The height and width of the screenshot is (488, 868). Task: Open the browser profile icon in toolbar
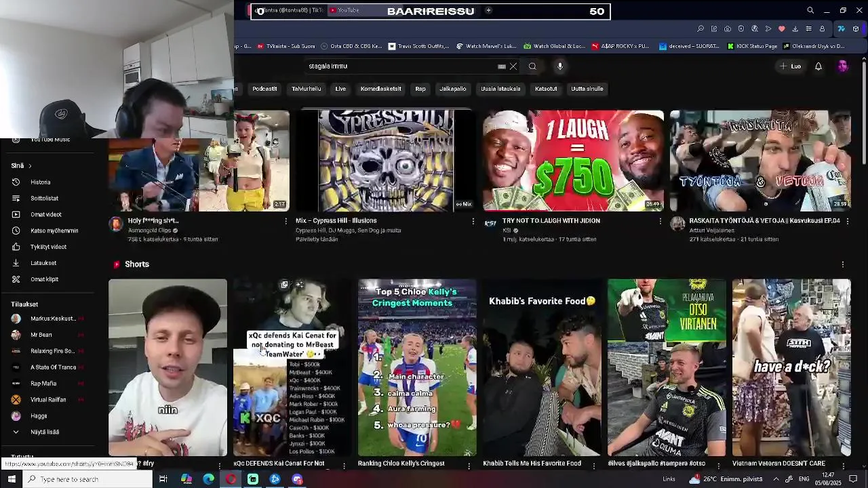click(x=822, y=29)
